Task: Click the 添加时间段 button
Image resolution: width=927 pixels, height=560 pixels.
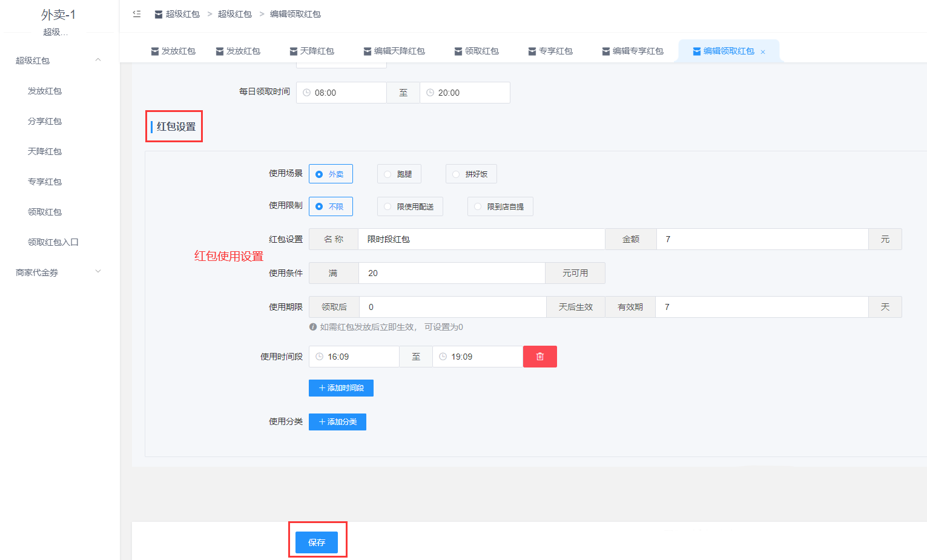Action: click(x=341, y=388)
